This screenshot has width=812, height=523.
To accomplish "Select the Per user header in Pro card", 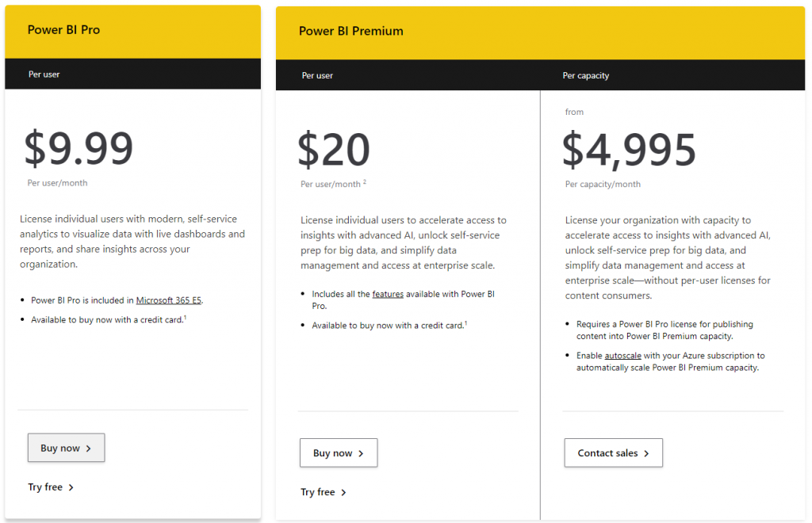I will (x=44, y=74).
